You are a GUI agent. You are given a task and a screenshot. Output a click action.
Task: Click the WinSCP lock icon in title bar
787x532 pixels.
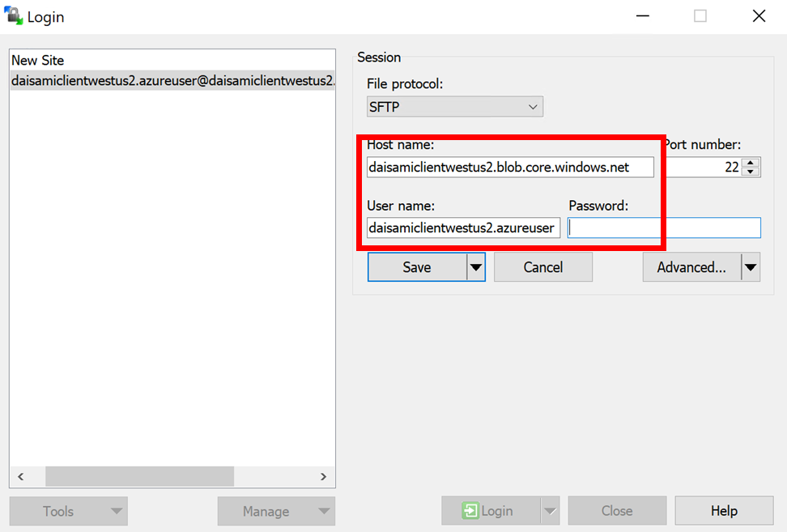coord(14,15)
